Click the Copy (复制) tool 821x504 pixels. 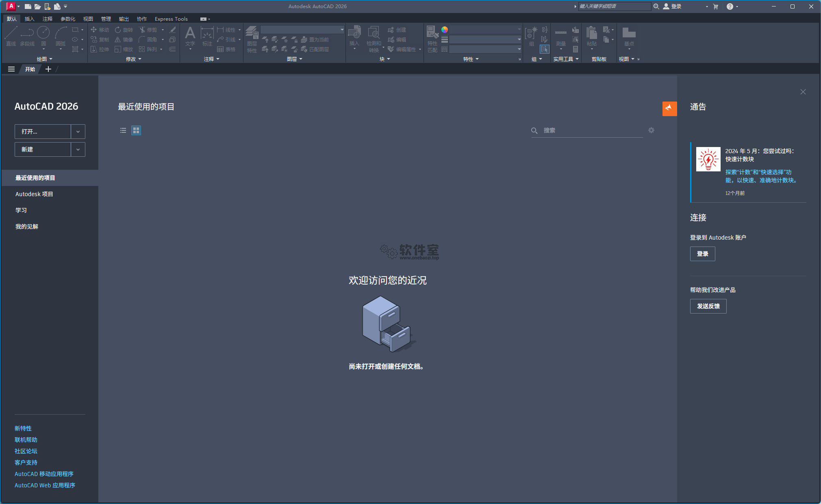(100, 39)
